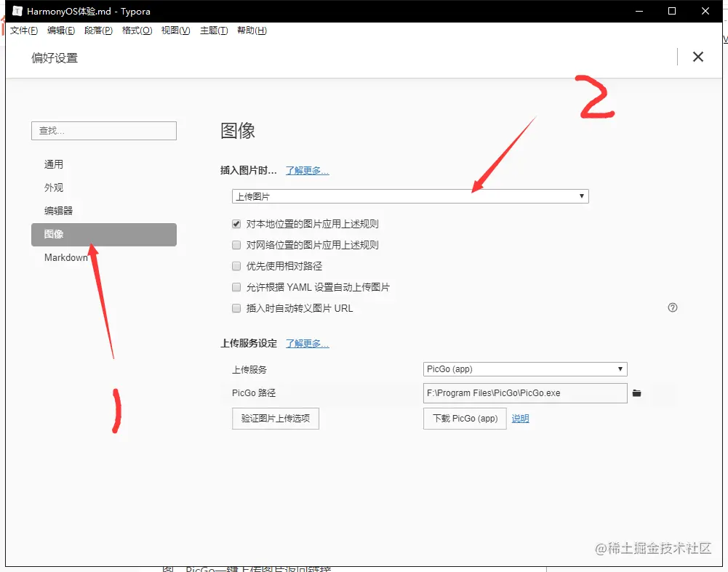The height and width of the screenshot is (572, 728).
Task: Click the Typora app icon in the title bar
Action: click(x=17, y=11)
